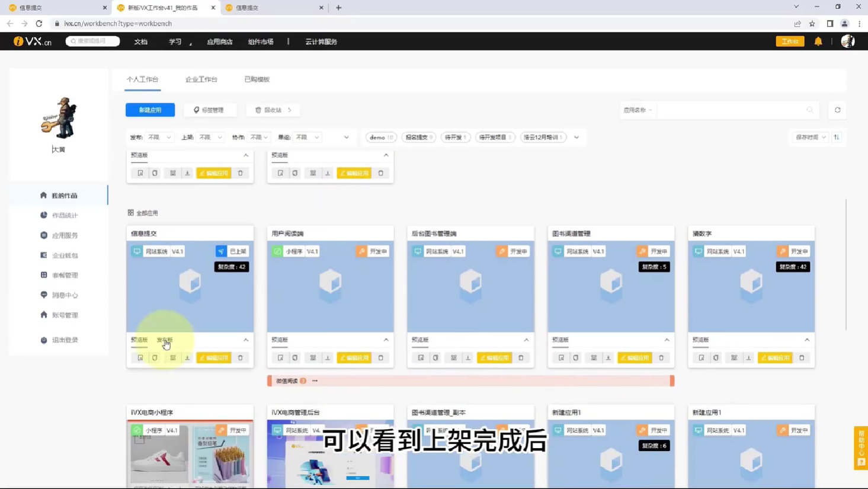The image size is (868, 489).
Task: Expand more filters chevron after 单组
Action: (347, 137)
